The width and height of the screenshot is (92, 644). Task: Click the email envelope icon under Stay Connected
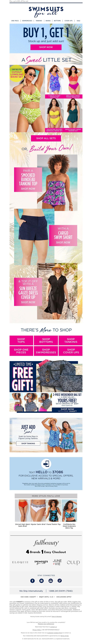click(51, 581)
